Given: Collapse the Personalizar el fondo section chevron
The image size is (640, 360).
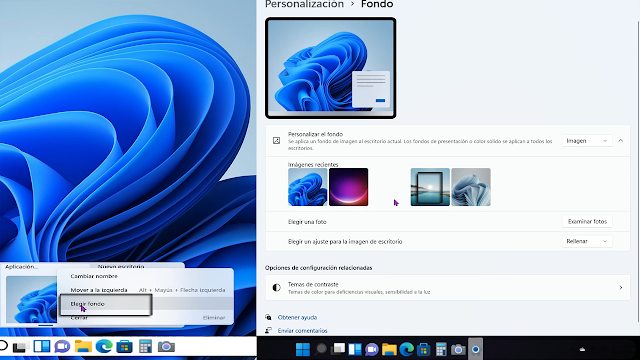Looking at the screenshot, I should [621, 141].
